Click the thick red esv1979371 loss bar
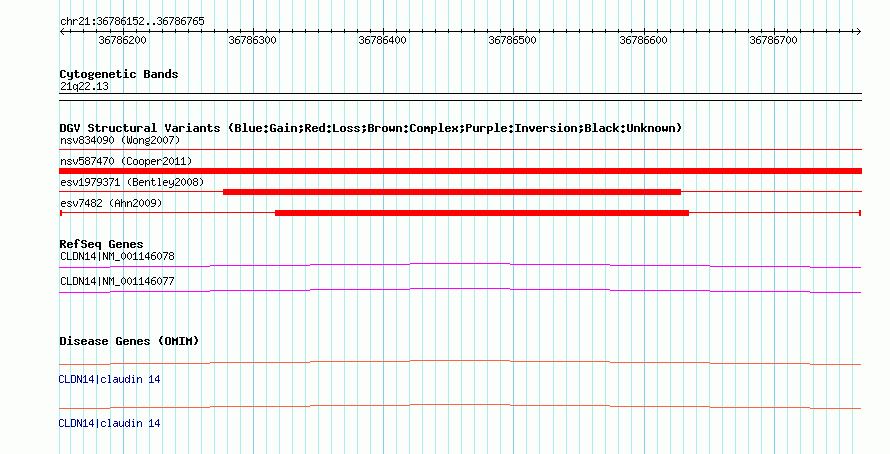Image resolution: width=890 pixels, height=454 pixels. click(x=452, y=192)
